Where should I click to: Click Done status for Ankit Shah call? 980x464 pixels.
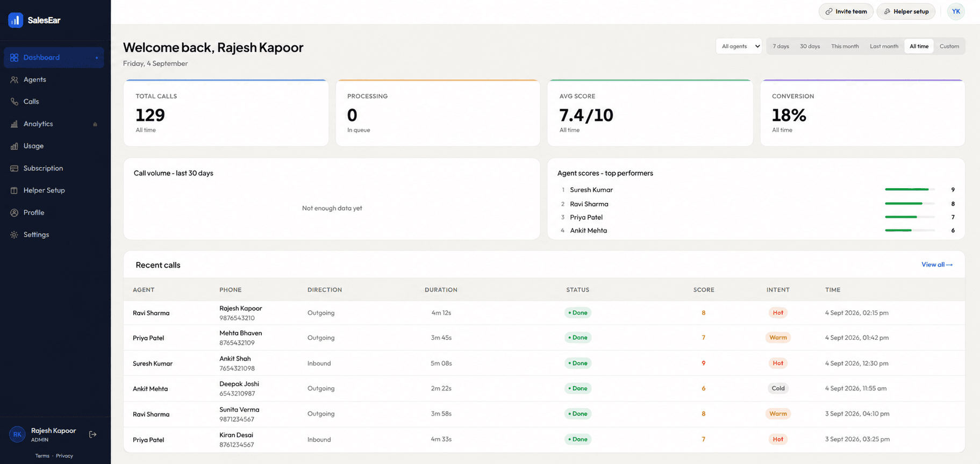(x=578, y=363)
